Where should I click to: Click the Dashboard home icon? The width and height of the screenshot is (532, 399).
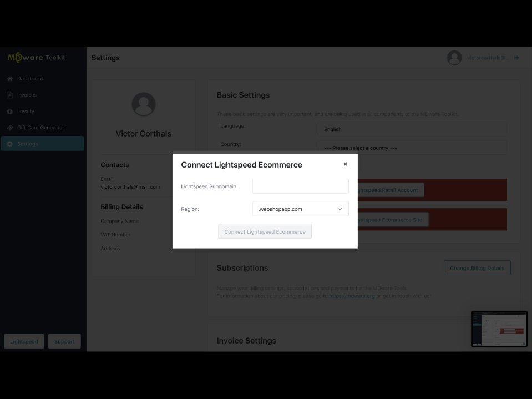tap(10, 79)
